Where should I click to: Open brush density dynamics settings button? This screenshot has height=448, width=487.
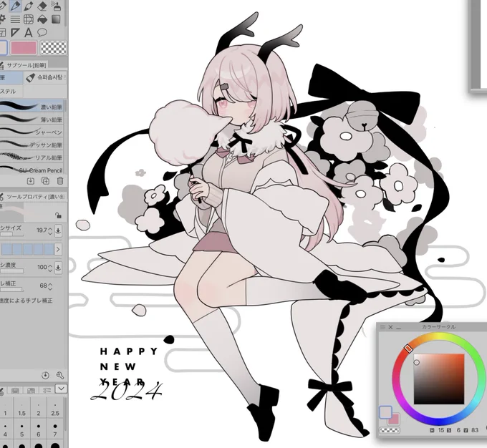pos(58,268)
